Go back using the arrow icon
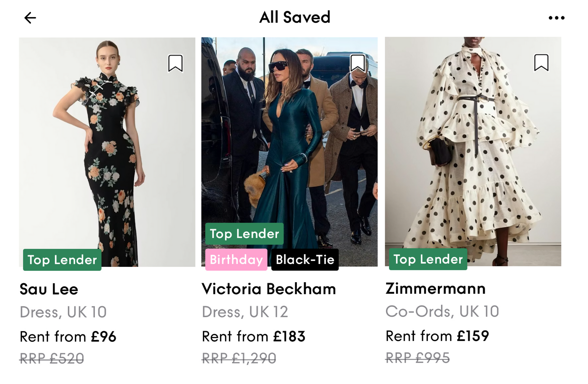Screen dimensions: 588x384 point(30,18)
